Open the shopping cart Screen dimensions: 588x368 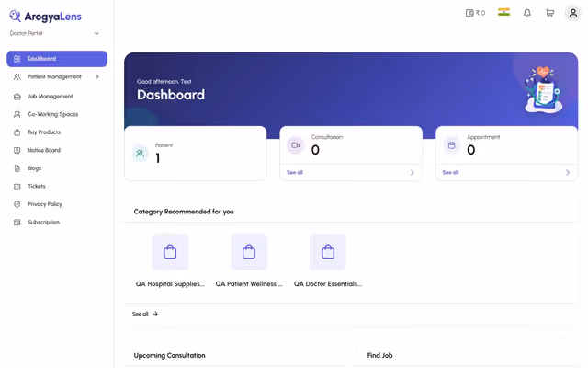549,13
